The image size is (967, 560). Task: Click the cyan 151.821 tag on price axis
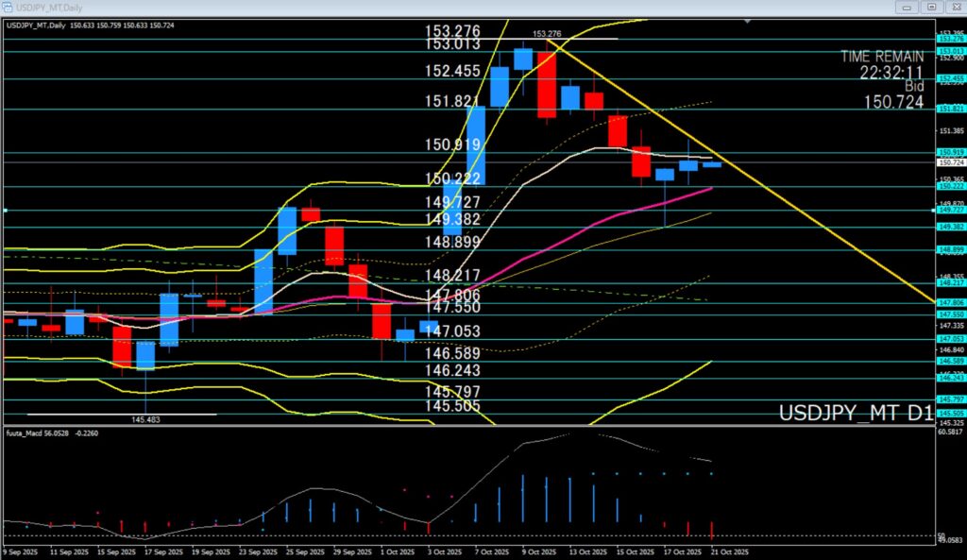coord(950,109)
